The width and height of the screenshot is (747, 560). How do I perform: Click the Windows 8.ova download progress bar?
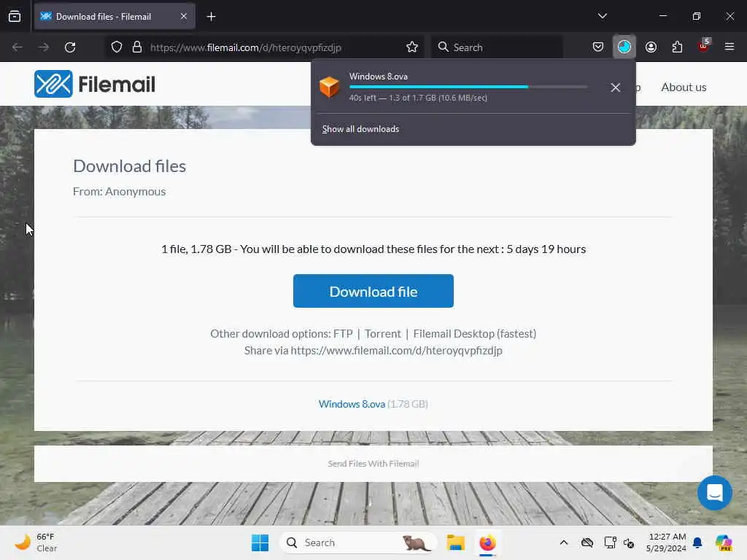point(468,87)
